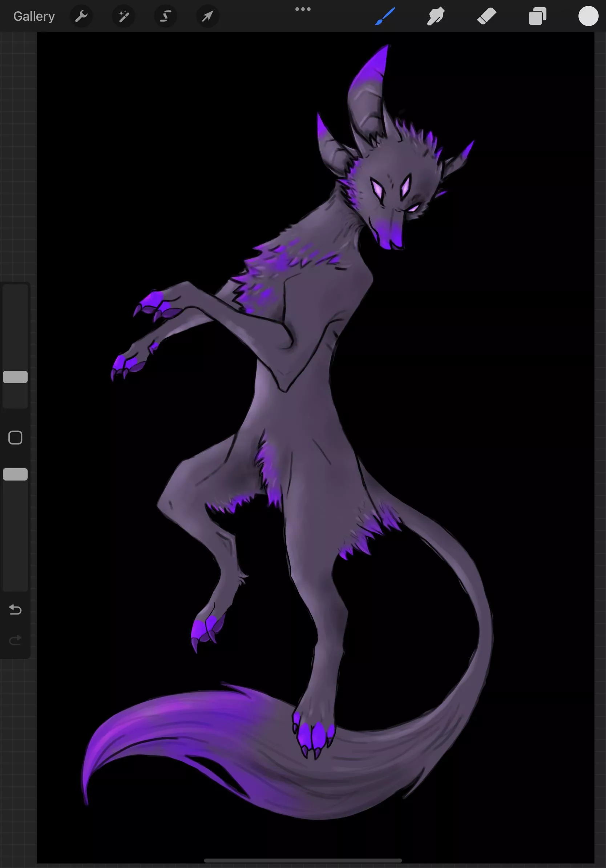The width and height of the screenshot is (606, 868).
Task: Activate the Selection tool
Action: [x=165, y=16]
